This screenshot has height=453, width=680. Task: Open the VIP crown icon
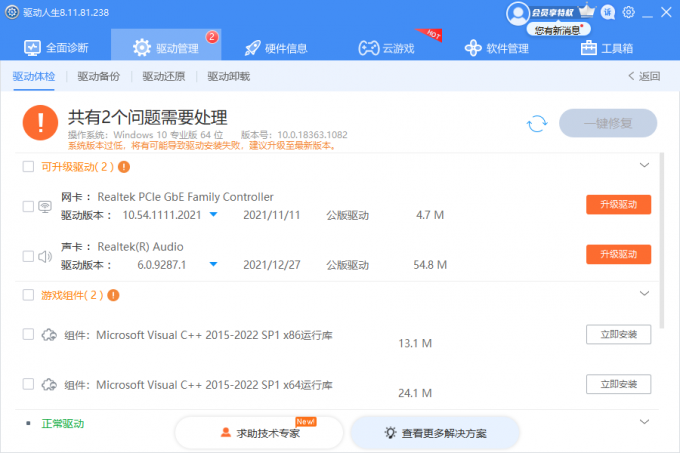(x=587, y=12)
